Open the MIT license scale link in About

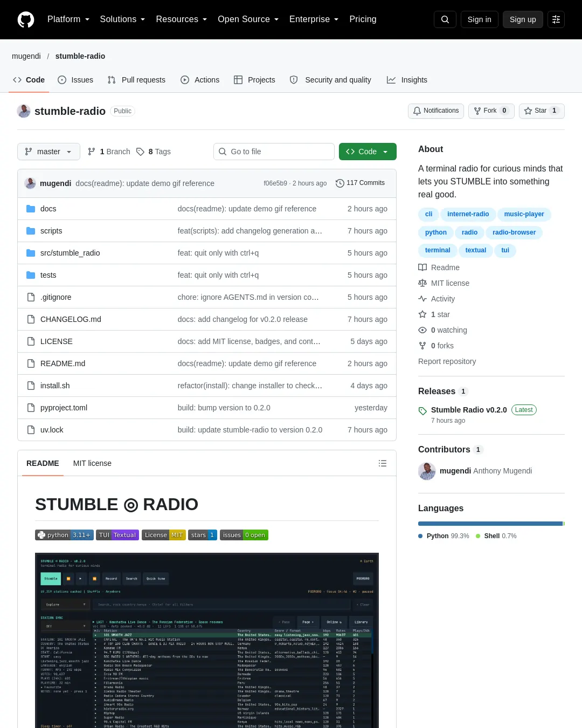pyautogui.click(x=444, y=283)
